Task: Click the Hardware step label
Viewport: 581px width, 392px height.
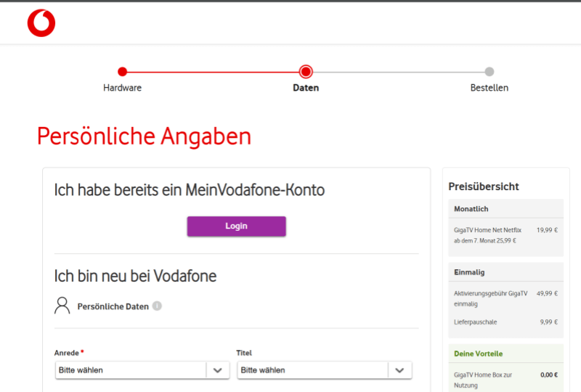Action: [x=122, y=88]
